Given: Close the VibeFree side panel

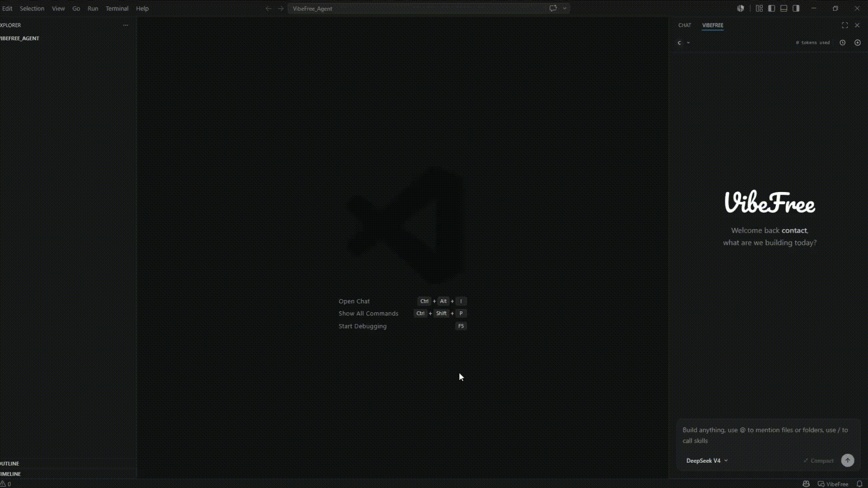Looking at the screenshot, I should click(857, 25).
